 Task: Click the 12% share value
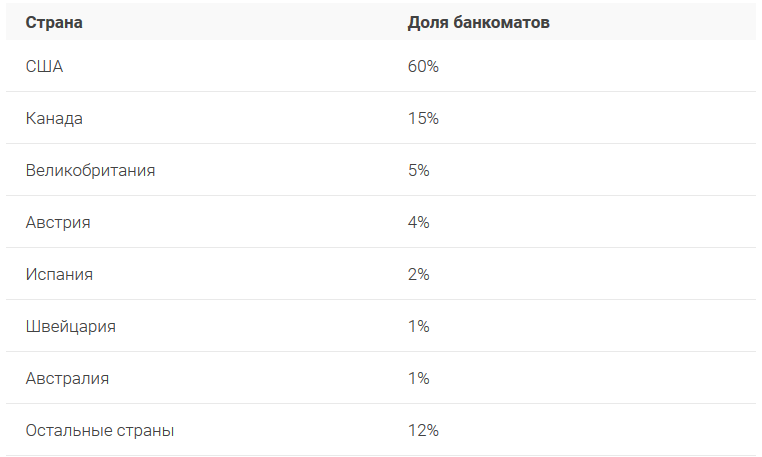423,430
